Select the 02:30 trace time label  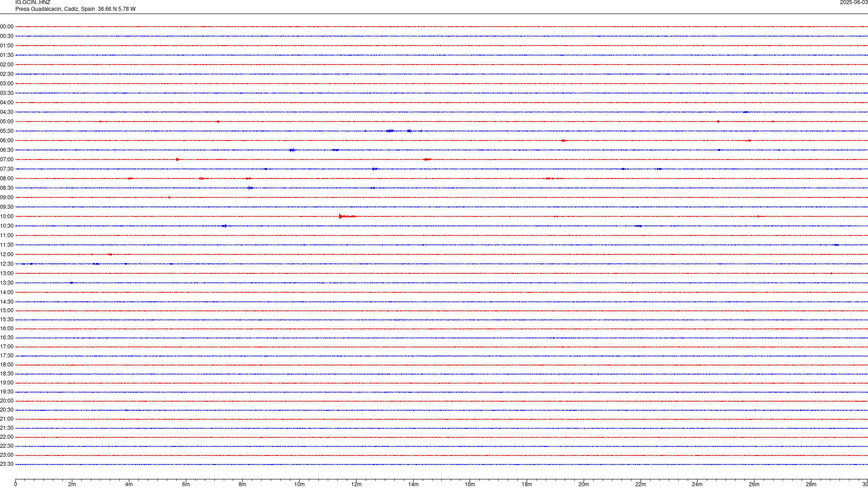pos(7,74)
